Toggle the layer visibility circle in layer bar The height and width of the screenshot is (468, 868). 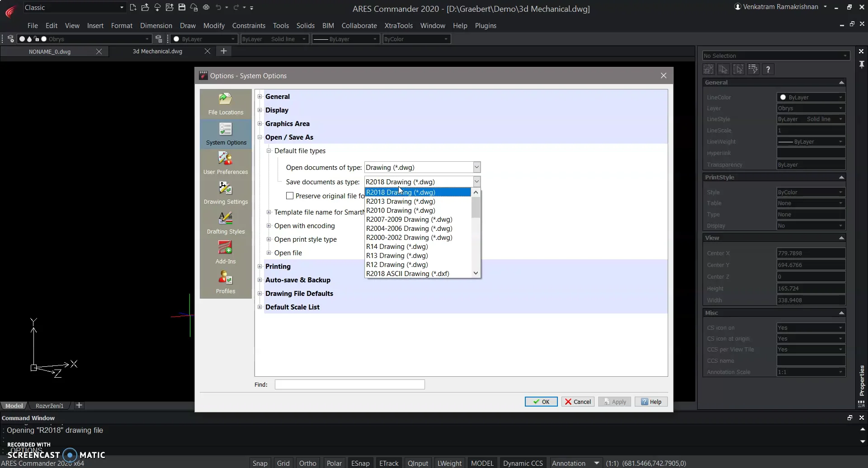[x=21, y=39]
